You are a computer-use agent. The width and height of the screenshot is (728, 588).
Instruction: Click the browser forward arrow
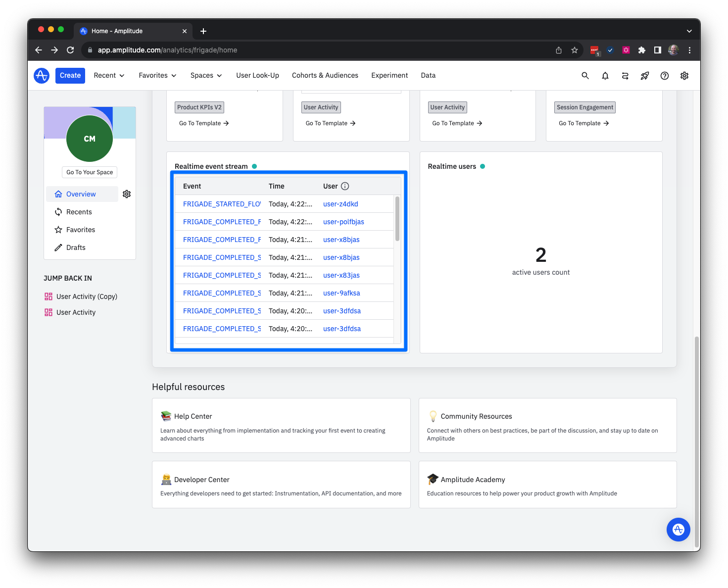point(54,50)
